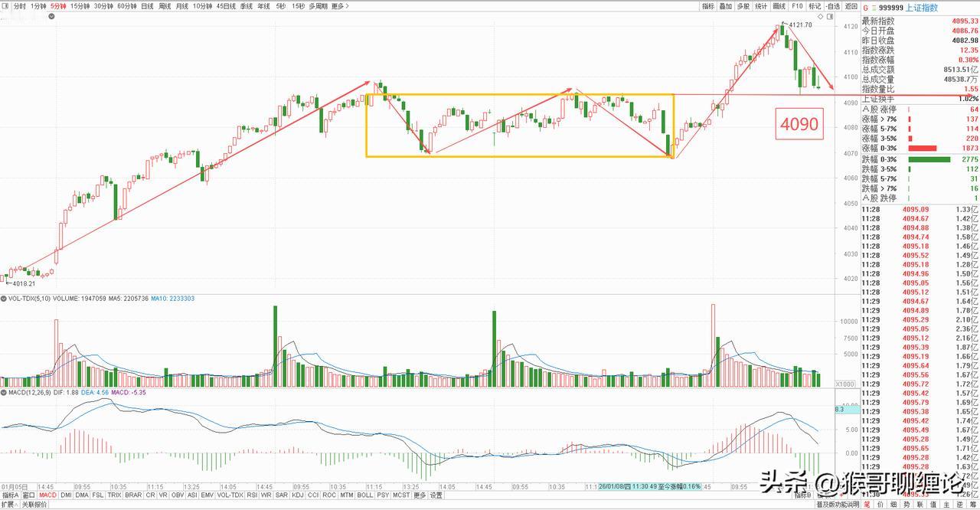The width and height of the screenshot is (980, 510).
Task: Select the FSL indicator tab
Action: [98, 495]
